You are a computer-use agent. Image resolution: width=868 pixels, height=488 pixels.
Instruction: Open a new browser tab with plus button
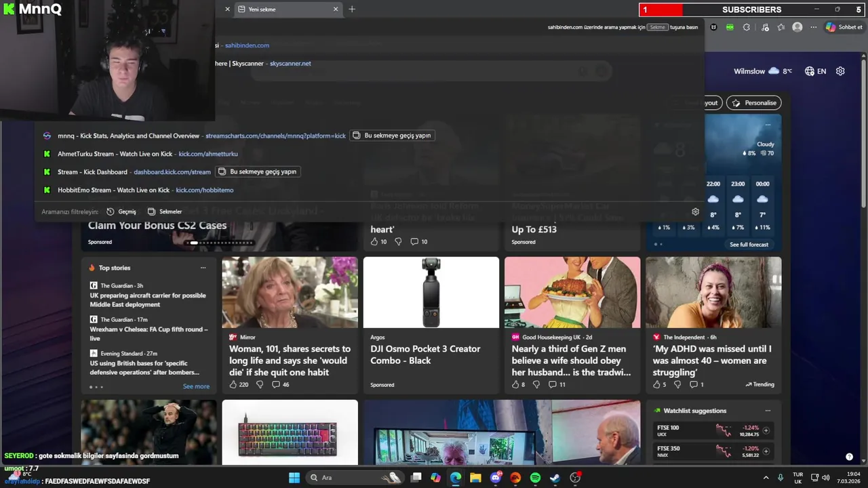pos(352,9)
